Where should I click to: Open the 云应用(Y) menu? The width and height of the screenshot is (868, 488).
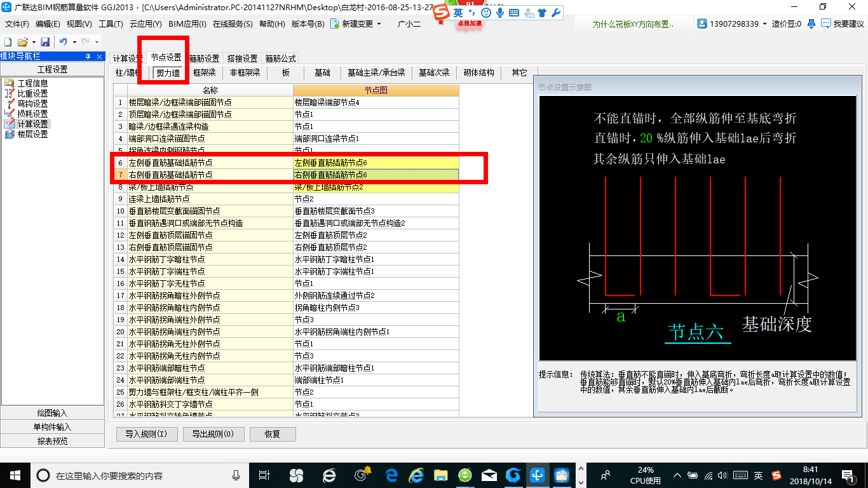(x=146, y=24)
